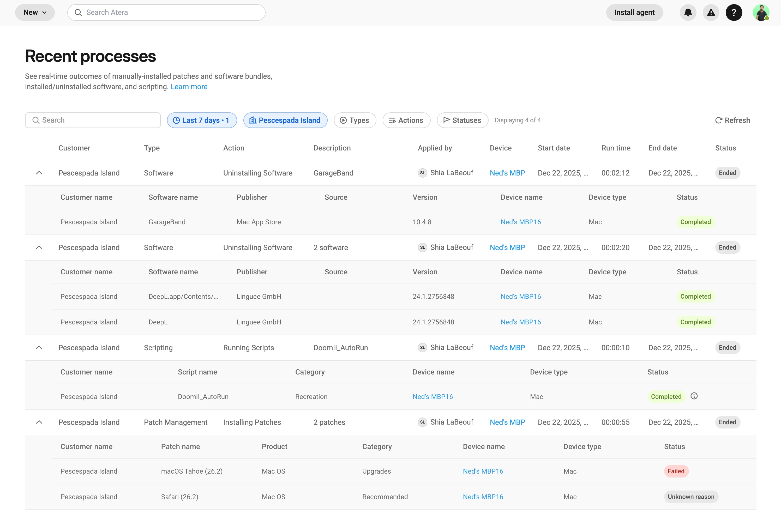The height and width of the screenshot is (532, 781).
Task: Click Completed badge in GarageBand detail row
Action: [x=695, y=222]
